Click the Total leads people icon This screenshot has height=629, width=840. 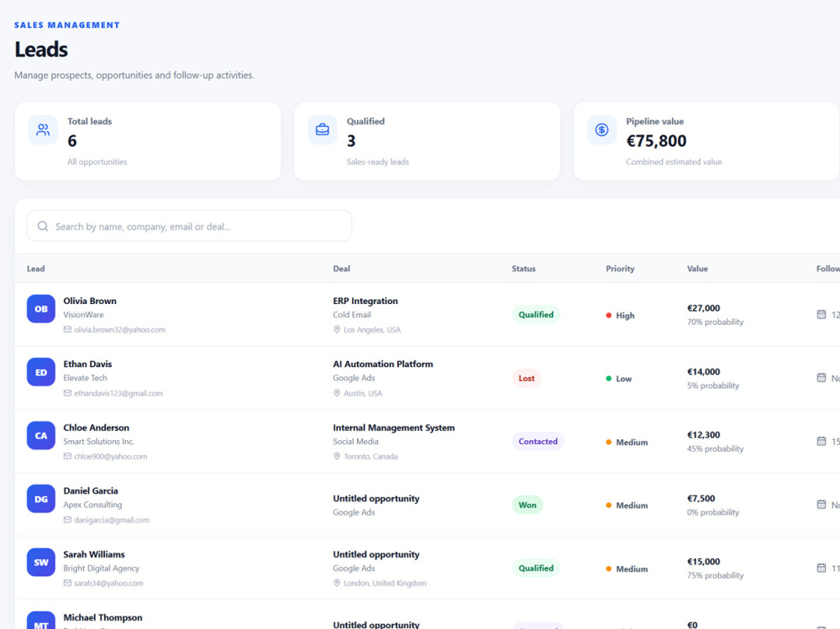point(43,129)
